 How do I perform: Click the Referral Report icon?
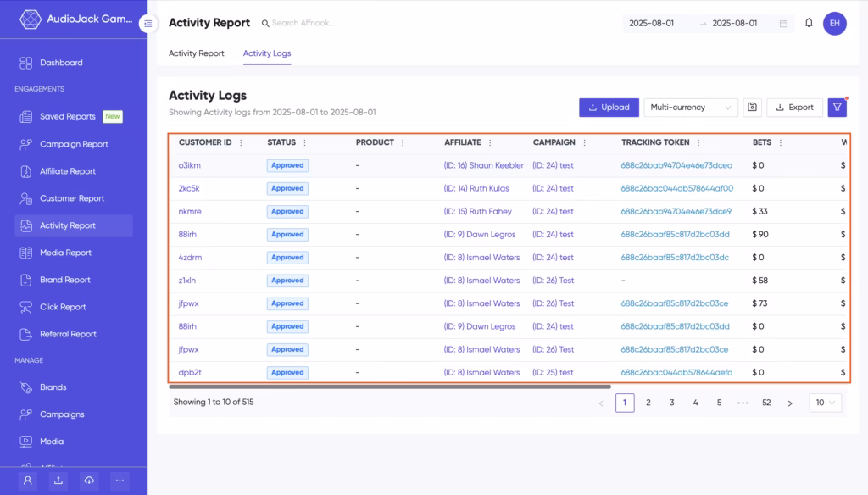click(26, 334)
